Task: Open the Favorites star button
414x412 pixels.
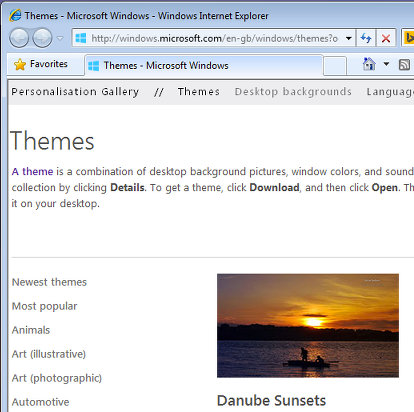Action: [41, 64]
